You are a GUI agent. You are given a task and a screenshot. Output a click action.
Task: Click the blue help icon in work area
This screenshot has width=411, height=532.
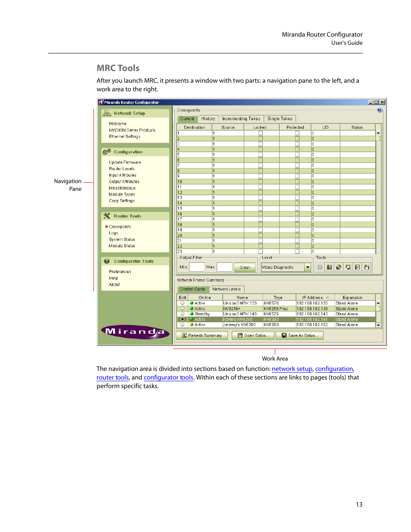(380, 110)
